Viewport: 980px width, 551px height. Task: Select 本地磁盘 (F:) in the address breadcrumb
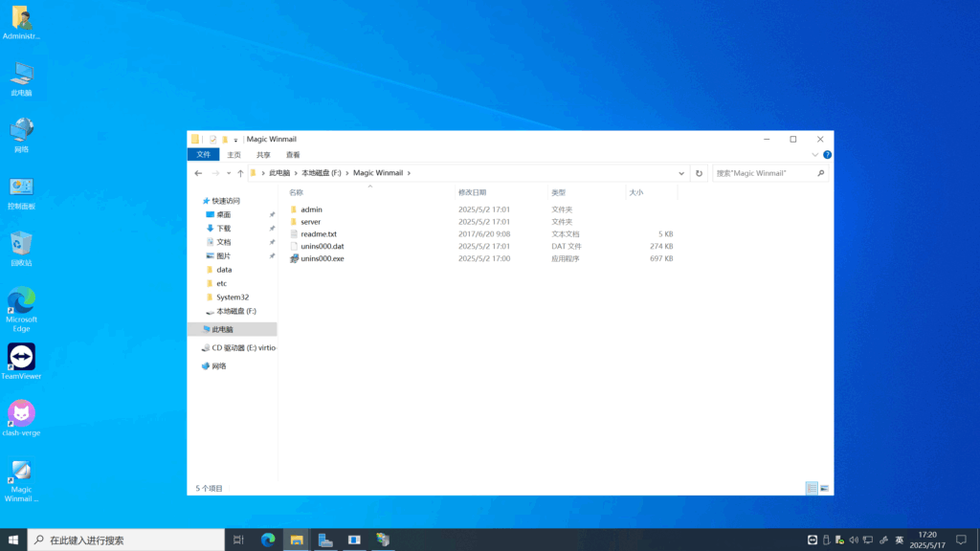click(322, 173)
